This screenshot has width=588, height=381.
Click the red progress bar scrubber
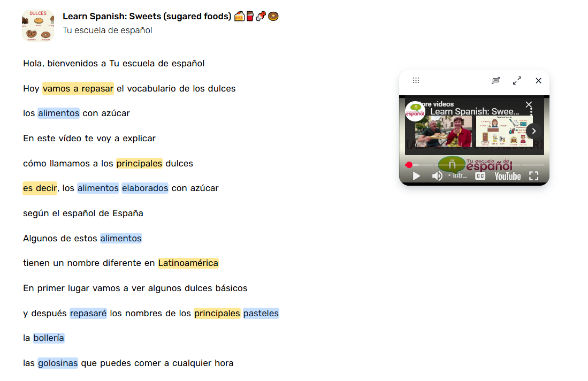[x=409, y=165]
